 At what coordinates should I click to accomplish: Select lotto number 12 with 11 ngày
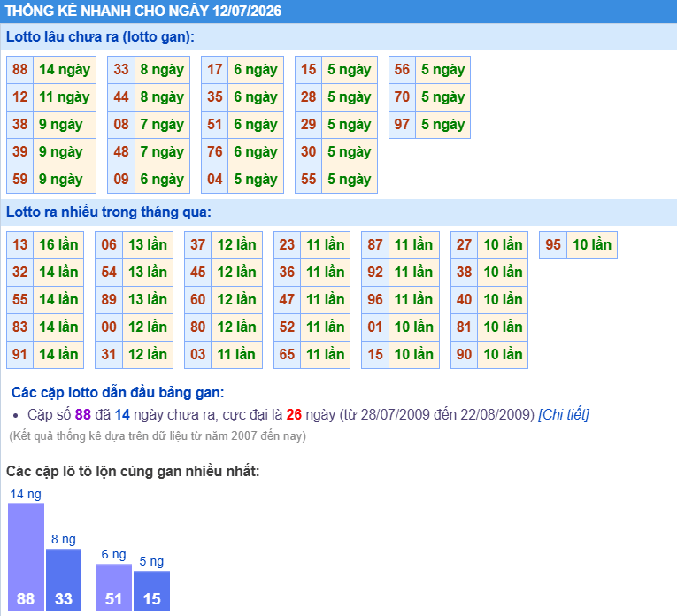click(x=19, y=97)
